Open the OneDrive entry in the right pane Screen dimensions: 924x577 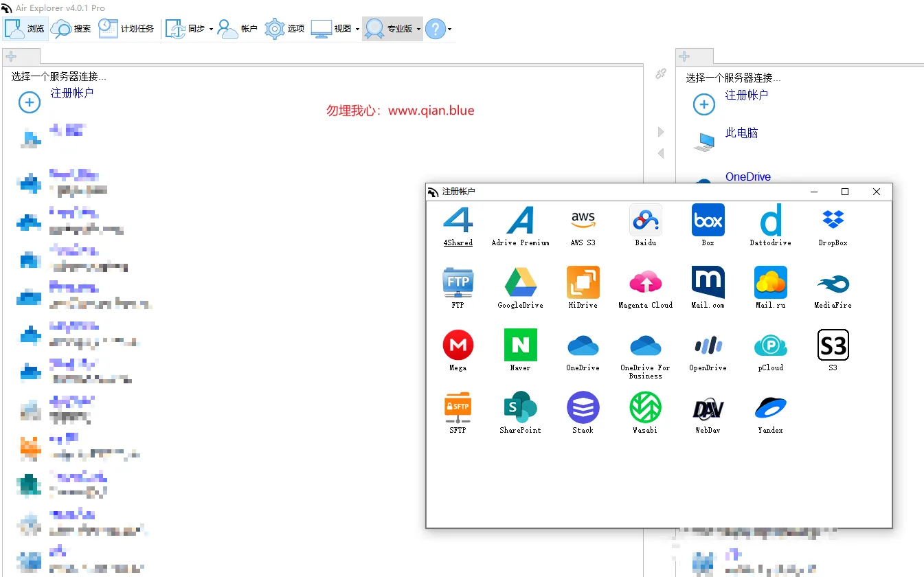pyautogui.click(x=748, y=177)
